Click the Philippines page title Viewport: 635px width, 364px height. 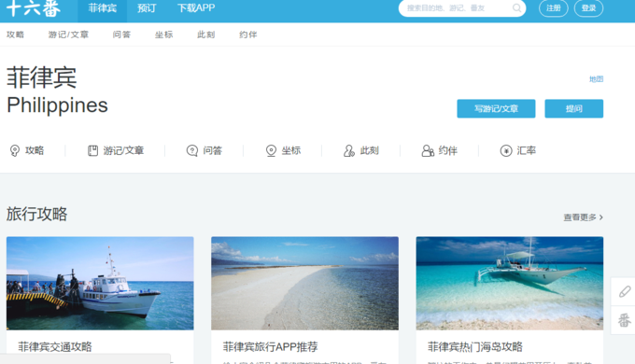coord(57,105)
